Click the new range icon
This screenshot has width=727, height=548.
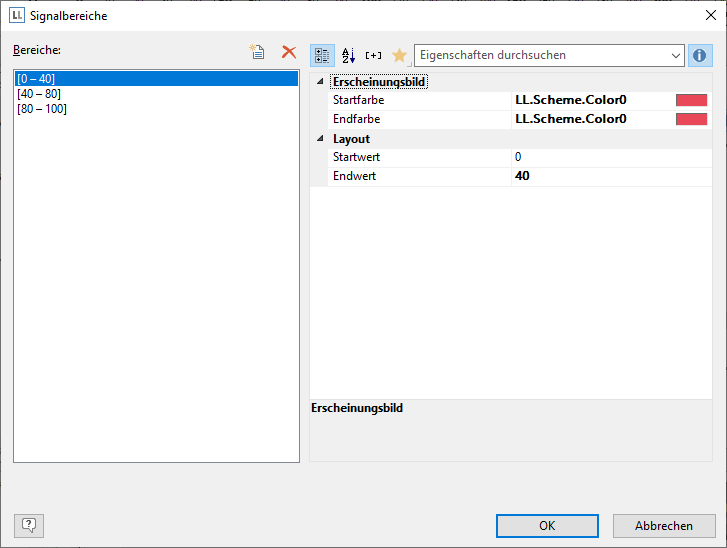[257, 53]
